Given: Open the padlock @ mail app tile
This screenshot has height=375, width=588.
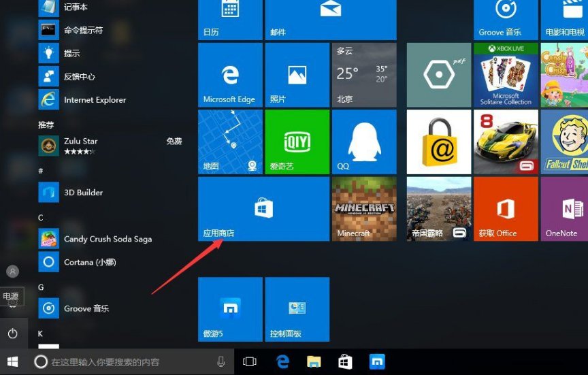Looking at the screenshot, I should (x=439, y=142).
